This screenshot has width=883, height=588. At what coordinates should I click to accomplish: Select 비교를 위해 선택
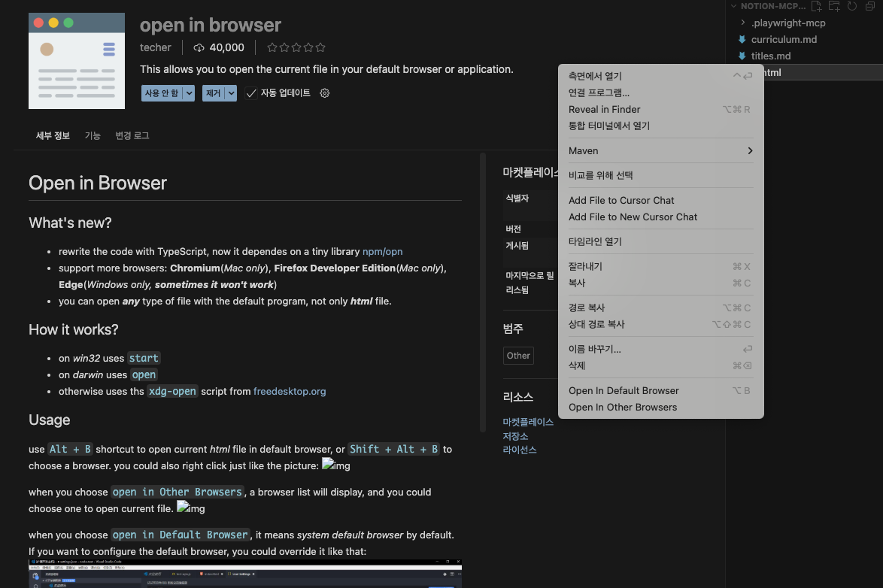coord(660,175)
